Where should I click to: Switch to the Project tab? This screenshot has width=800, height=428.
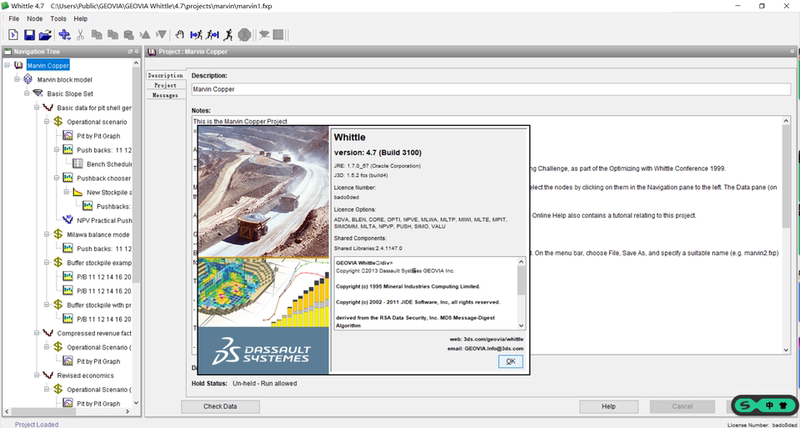click(x=165, y=85)
